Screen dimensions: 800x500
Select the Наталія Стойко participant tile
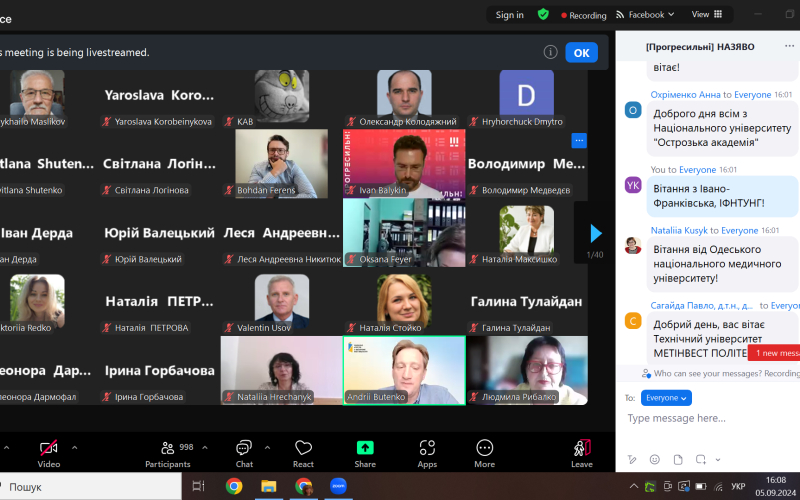pyautogui.click(x=404, y=304)
